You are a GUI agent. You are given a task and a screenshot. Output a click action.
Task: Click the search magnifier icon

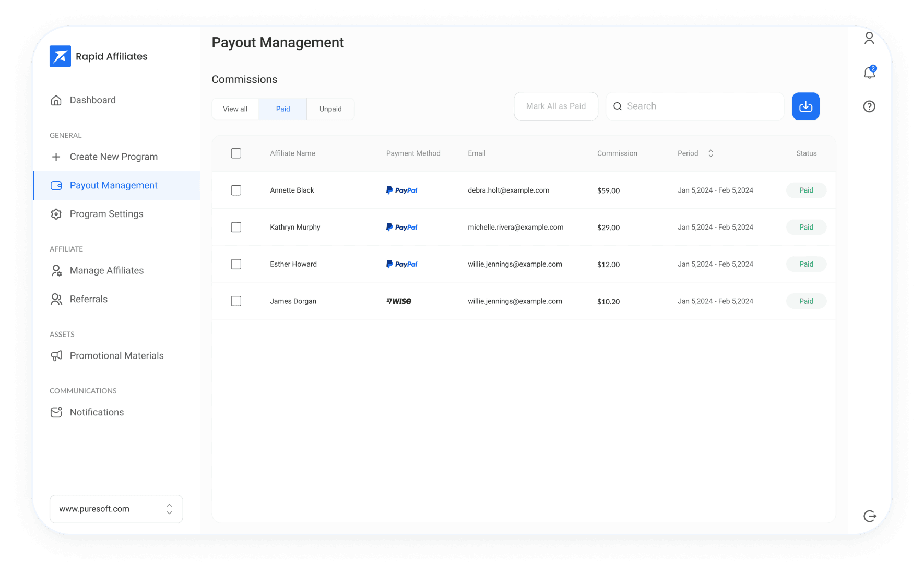click(x=618, y=106)
